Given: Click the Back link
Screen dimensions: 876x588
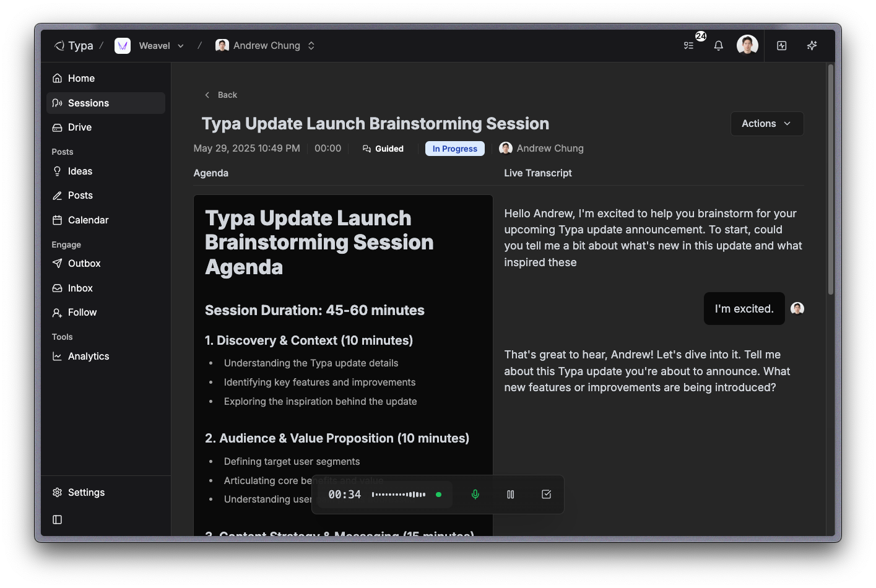Looking at the screenshot, I should [x=221, y=95].
